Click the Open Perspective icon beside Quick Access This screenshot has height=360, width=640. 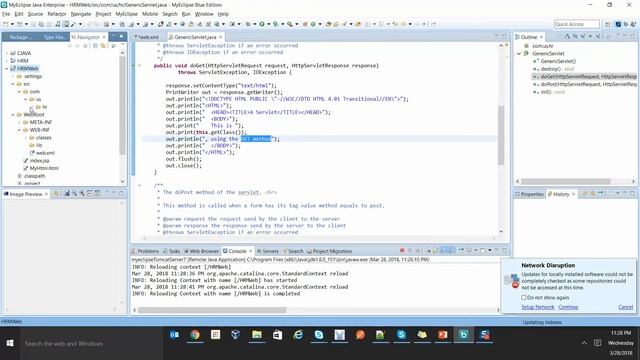coord(608,24)
